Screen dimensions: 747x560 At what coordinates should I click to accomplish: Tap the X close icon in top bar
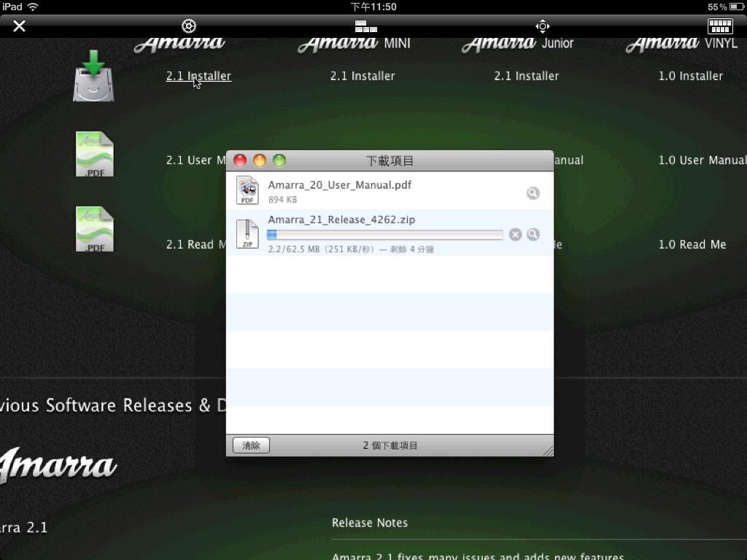click(x=19, y=26)
